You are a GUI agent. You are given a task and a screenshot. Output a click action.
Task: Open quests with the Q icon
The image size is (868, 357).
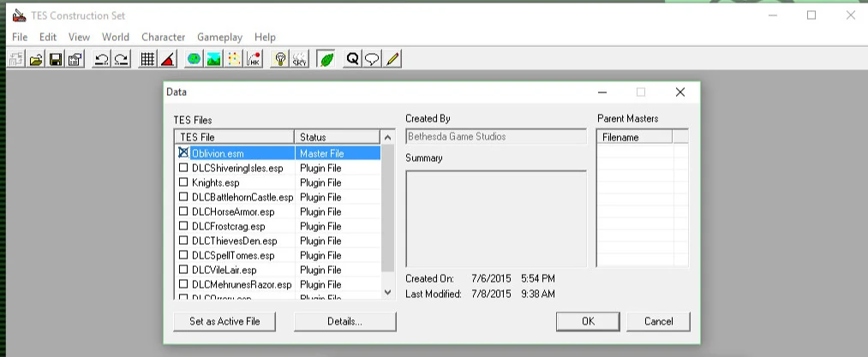(353, 59)
